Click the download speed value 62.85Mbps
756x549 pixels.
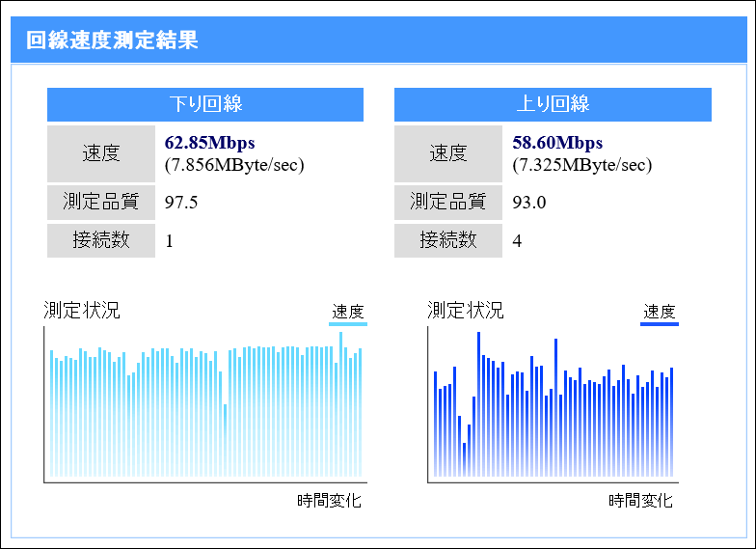coord(209,144)
